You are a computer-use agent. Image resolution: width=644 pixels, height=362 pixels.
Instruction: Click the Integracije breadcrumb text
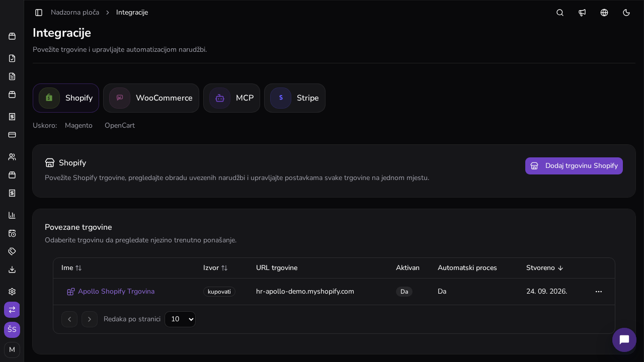point(132,13)
